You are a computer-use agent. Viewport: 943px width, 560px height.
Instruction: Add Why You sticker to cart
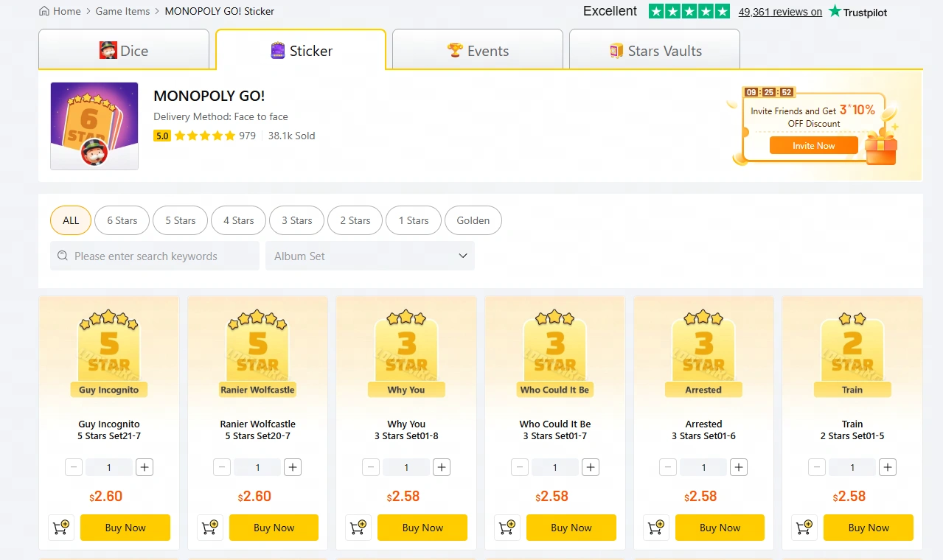click(x=358, y=528)
